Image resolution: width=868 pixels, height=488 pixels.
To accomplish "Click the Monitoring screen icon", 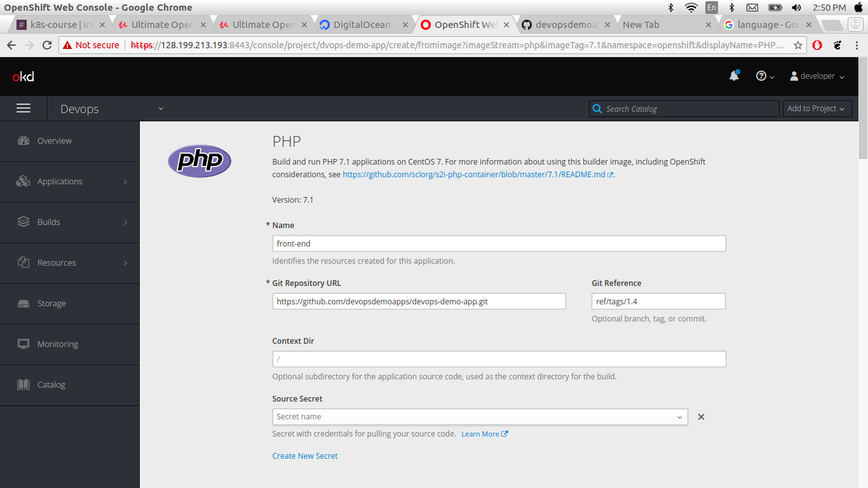I will click(x=24, y=344).
